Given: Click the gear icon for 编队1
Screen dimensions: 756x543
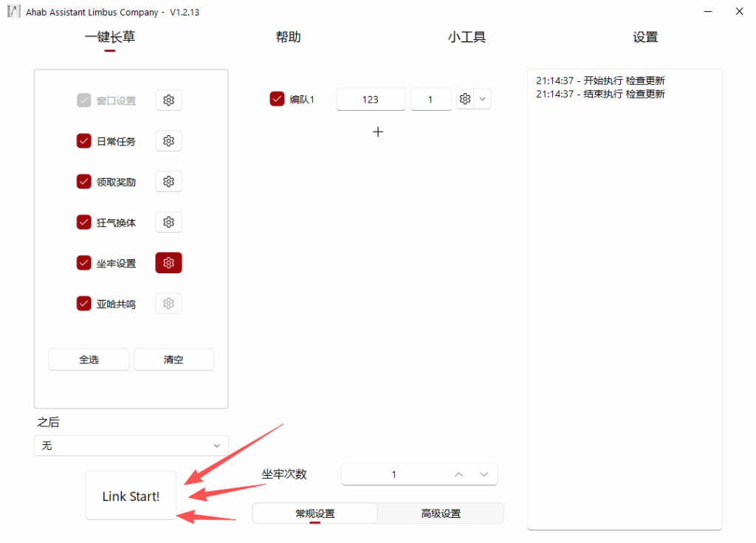Looking at the screenshot, I should pyautogui.click(x=465, y=99).
